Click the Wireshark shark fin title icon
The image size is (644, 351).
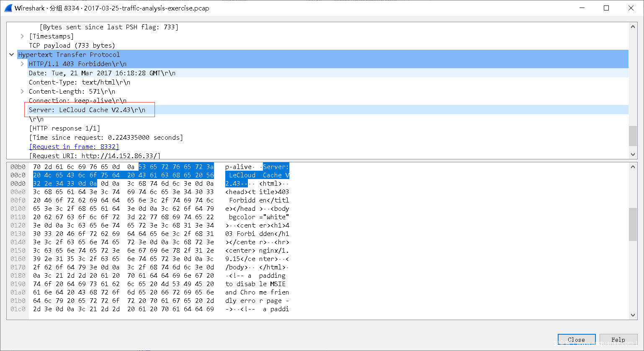[8, 8]
